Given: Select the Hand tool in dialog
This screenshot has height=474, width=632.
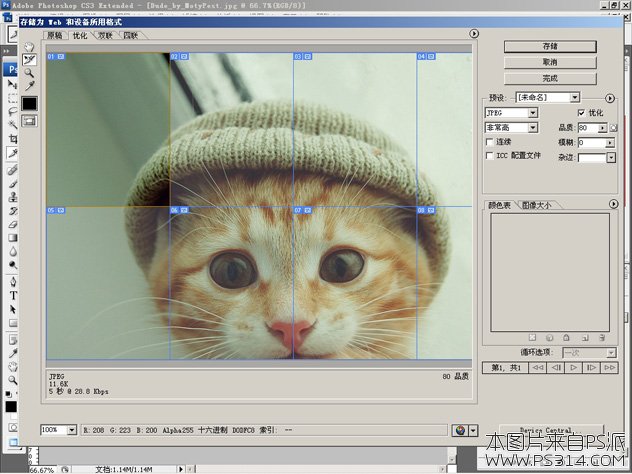Looking at the screenshot, I should pos(30,46).
